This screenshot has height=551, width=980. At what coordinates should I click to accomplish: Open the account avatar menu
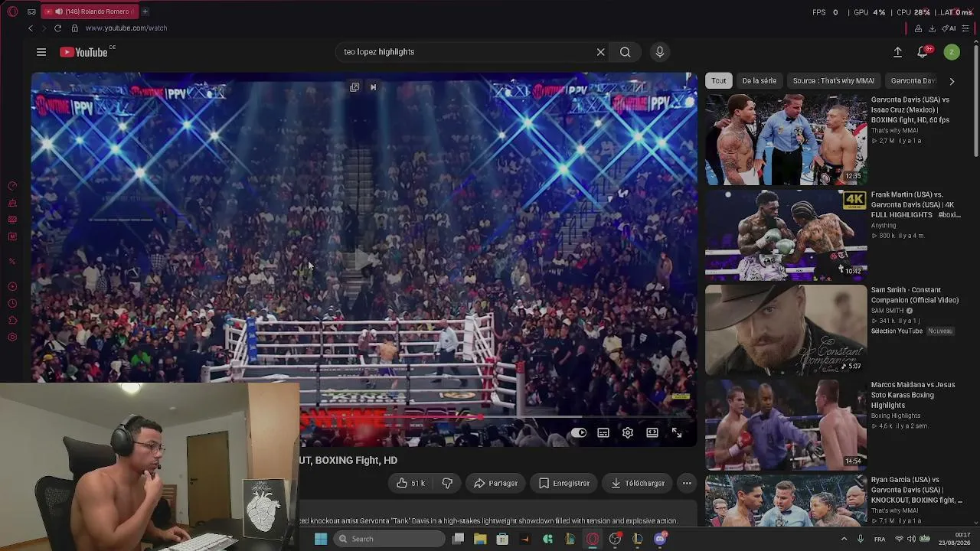(x=952, y=52)
